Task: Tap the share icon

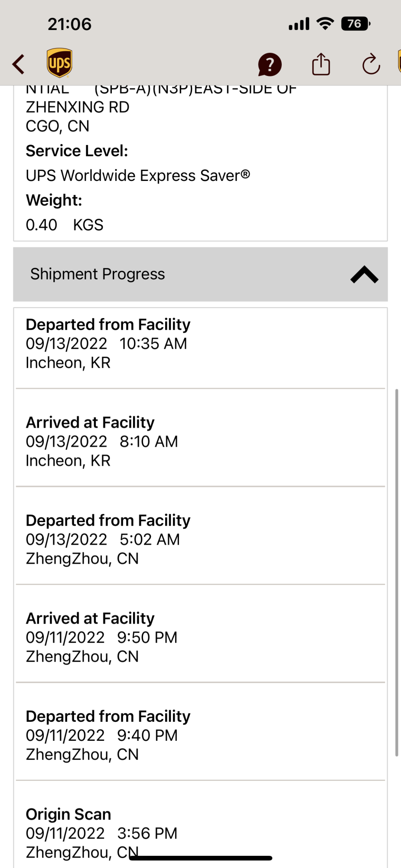Action: 321,64
